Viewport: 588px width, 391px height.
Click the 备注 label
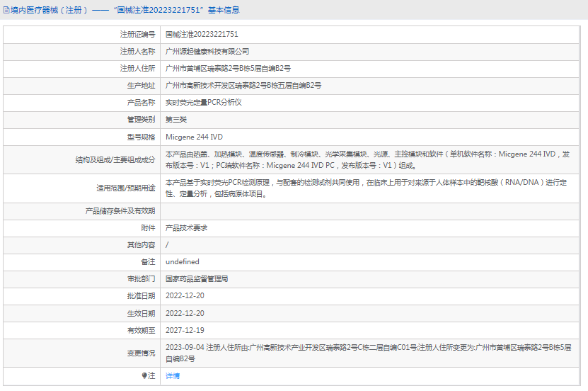pyautogui.click(x=148, y=261)
